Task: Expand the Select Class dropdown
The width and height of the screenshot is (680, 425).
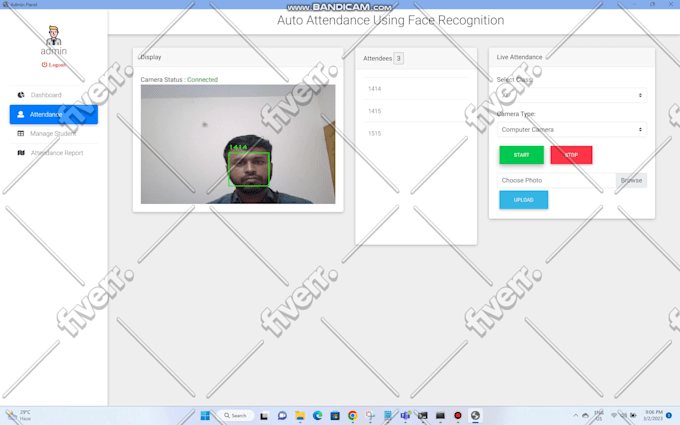Action: point(572,95)
